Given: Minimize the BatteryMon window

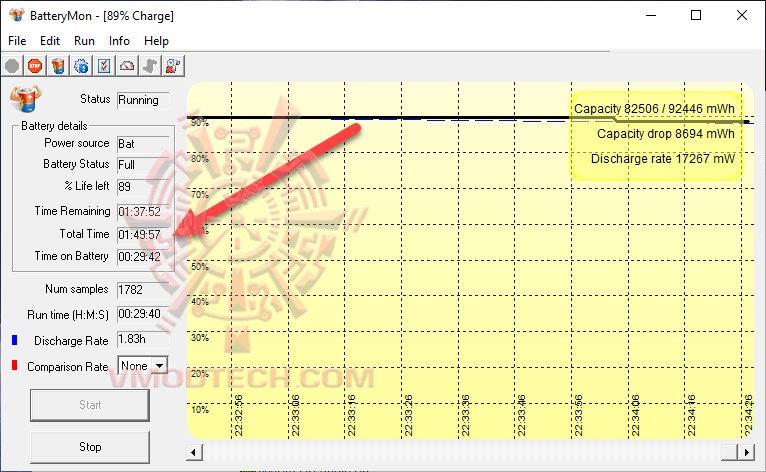Looking at the screenshot, I should click(x=651, y=15).
